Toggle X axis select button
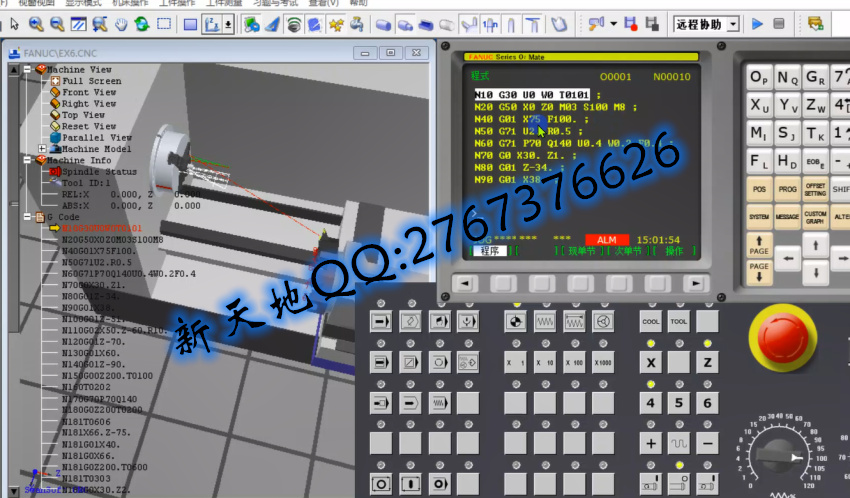The width and height of the screenshot is (850, 498). [x=651, y=363]
